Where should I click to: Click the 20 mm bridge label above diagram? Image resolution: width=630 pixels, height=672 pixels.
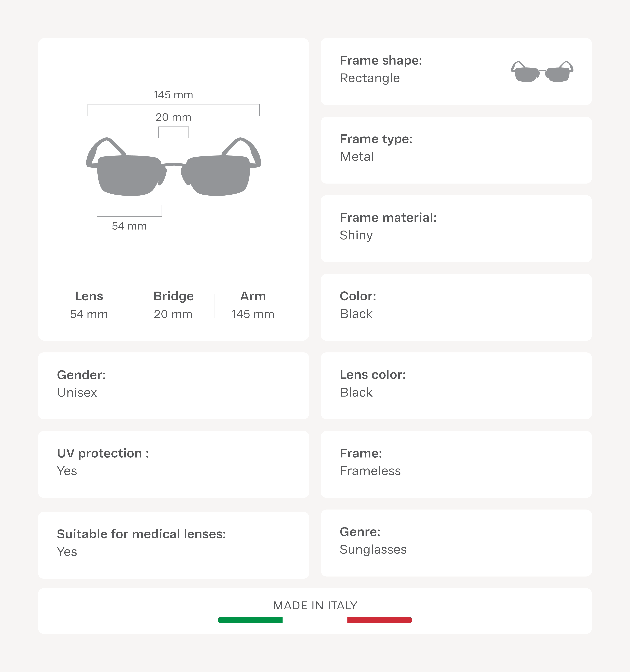click(x=173, y=117)
